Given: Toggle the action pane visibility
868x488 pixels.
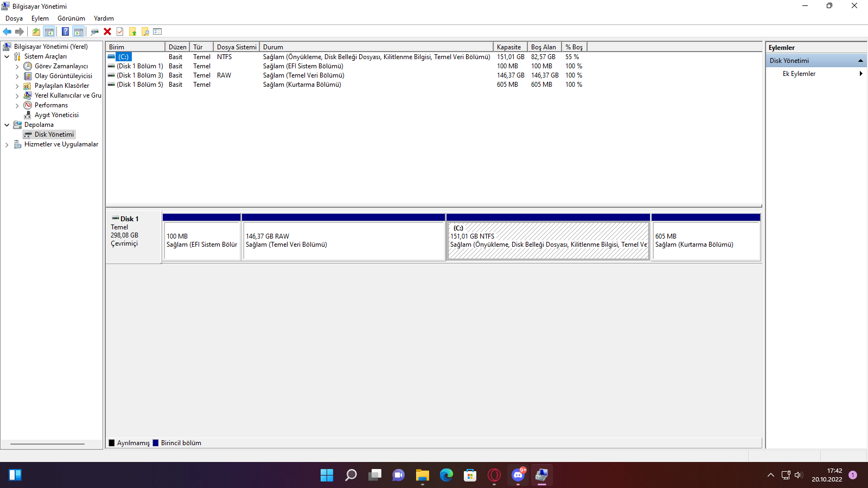Looking at the screenshot, I should click(79, 32).
